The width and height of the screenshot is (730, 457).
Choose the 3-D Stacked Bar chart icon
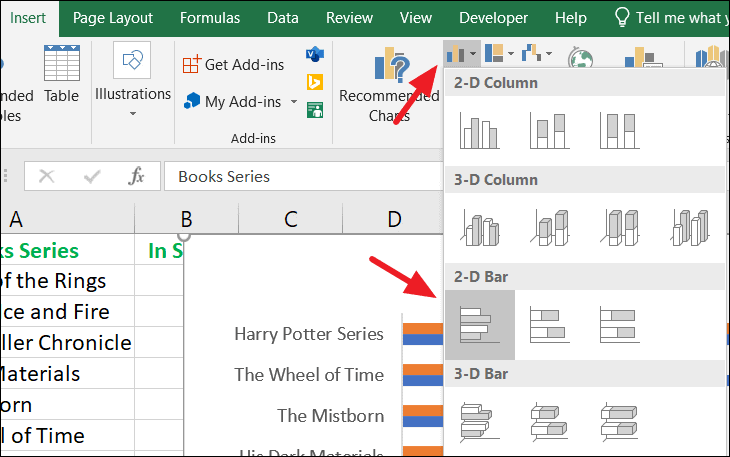point(550,422)
